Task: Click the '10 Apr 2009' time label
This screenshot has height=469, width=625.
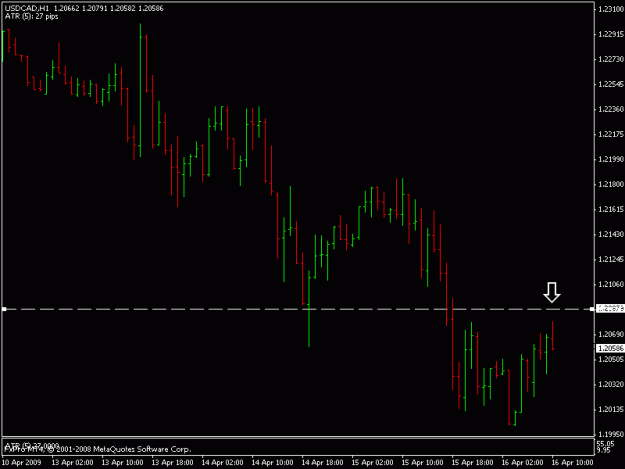Action: pos(22,463)
